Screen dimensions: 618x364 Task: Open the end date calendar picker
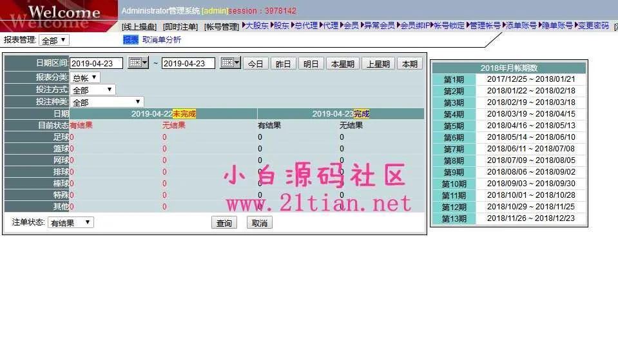230,63
